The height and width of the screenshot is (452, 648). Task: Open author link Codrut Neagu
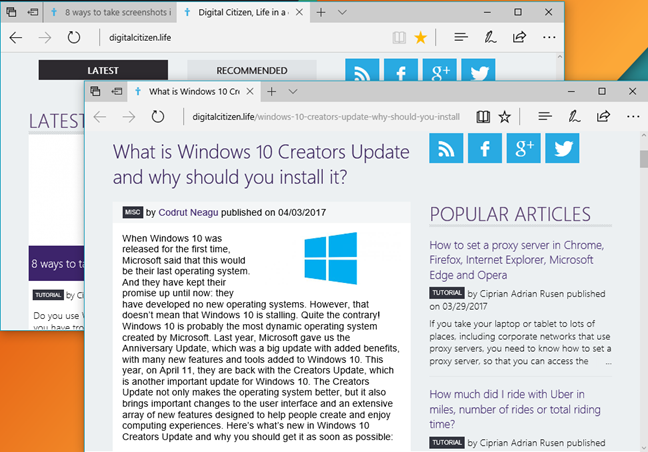188,212
